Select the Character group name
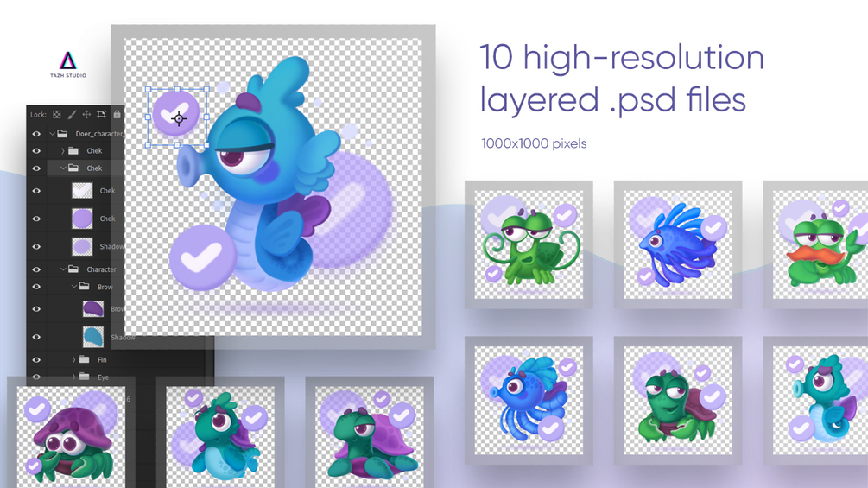This screenshot has width=868, height=488. 101,269
